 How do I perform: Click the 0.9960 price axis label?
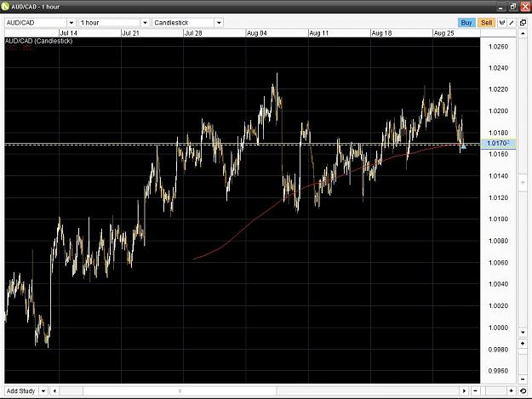499,371
